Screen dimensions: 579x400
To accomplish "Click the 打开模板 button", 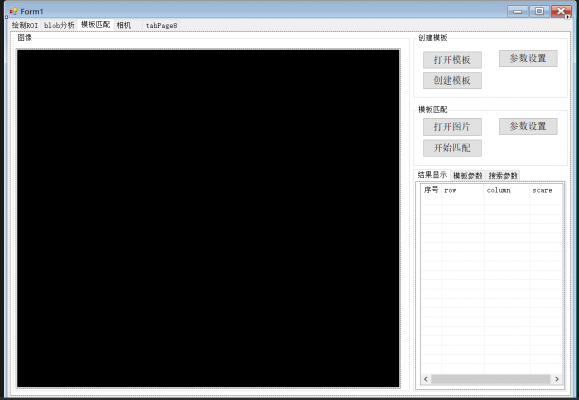I will [x=452, y=60].
